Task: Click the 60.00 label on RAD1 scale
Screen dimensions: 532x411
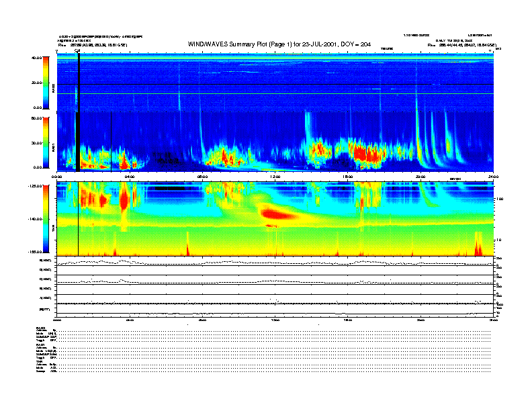Action: pyautogui.click(x=36, y=118)
